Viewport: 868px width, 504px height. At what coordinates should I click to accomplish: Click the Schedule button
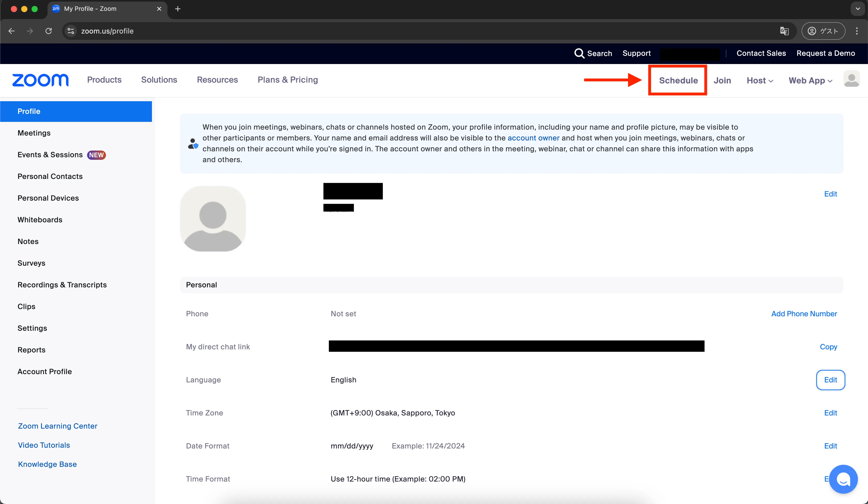[678, 81]
